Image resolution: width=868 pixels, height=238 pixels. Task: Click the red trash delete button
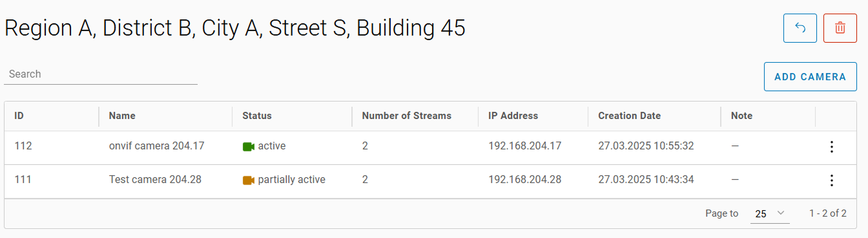pyautogui.click(x=840, y=28)
